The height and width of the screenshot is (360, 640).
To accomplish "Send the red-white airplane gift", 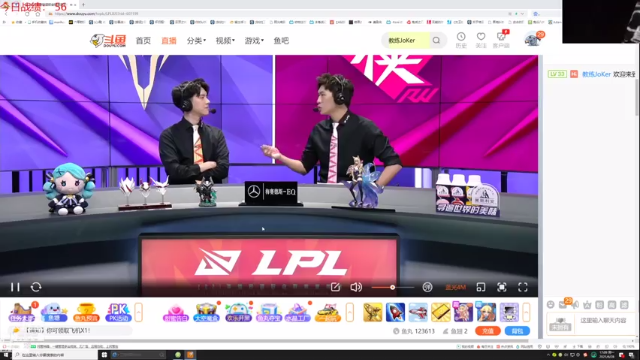I will click(418, 312).
